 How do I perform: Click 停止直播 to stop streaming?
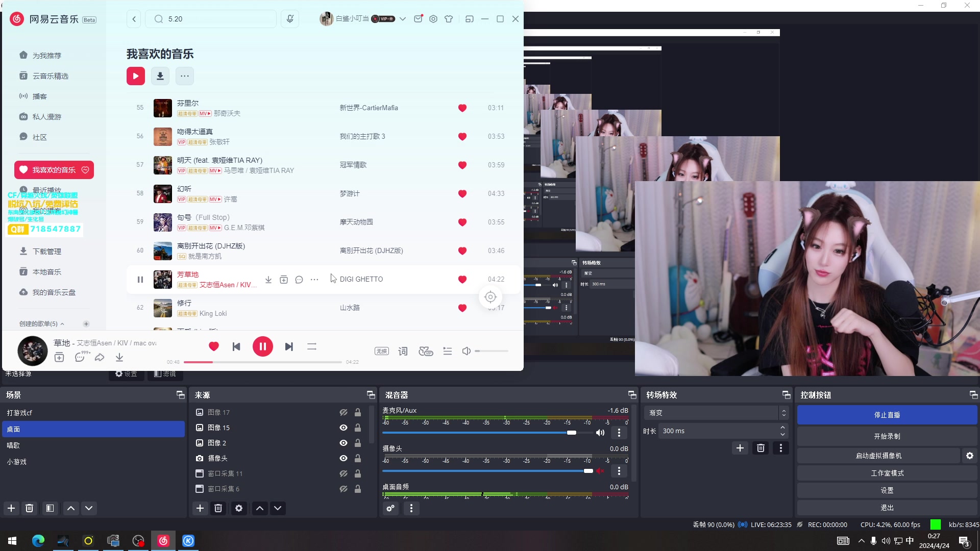[x=887, y=415]
